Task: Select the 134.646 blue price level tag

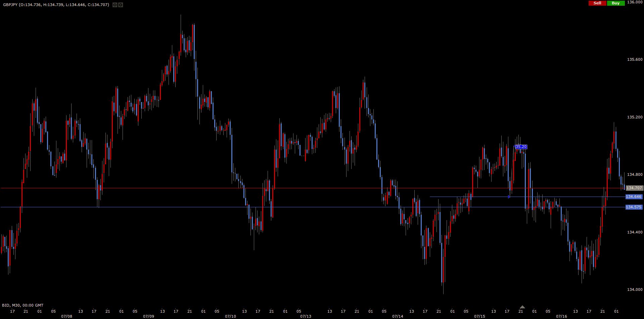Action: [x=634, y=197]
